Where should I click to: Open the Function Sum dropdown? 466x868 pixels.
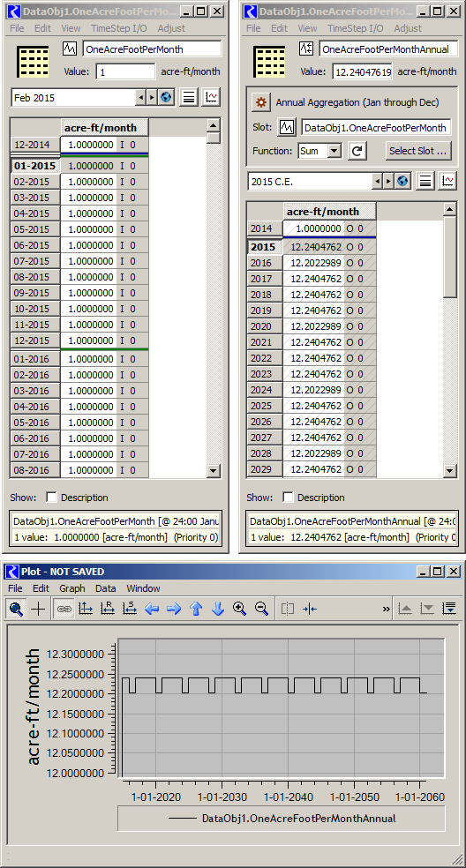321,151
